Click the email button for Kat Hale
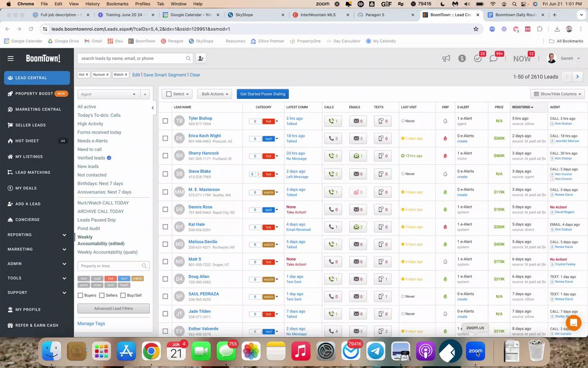This screenshot has height=368, width=588. click(357, 227)
